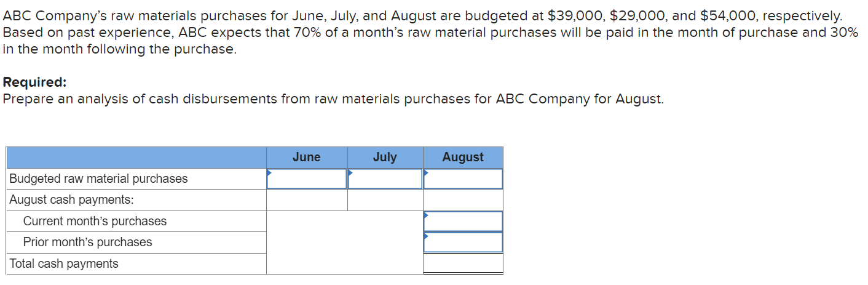Select the Total cash payments August cell

click(463, 263)
